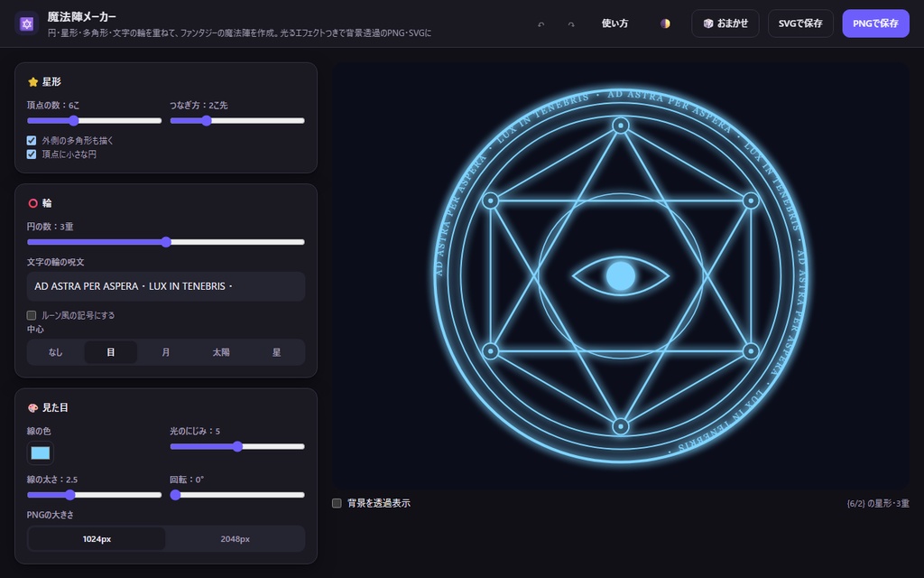
Task: Enable ルーン風の記号にする checkbox
Action: (x=32, y=315)
